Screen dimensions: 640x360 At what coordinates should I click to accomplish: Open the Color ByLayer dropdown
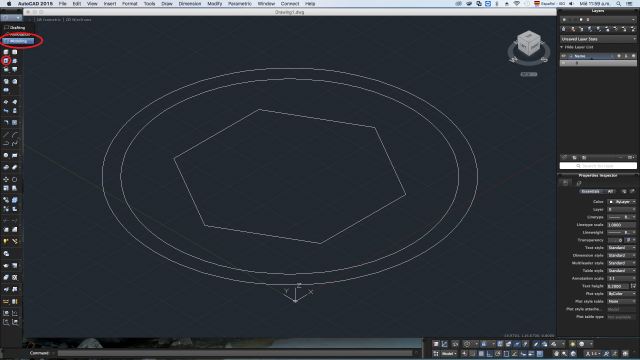pyautogui.click(x=622, y=202)
